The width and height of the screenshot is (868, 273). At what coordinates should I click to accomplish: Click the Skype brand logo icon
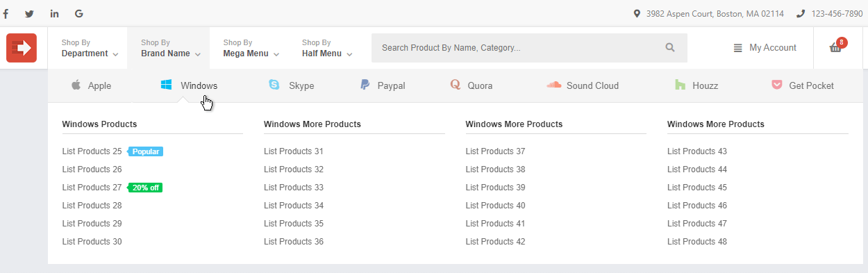click(274, 85)
